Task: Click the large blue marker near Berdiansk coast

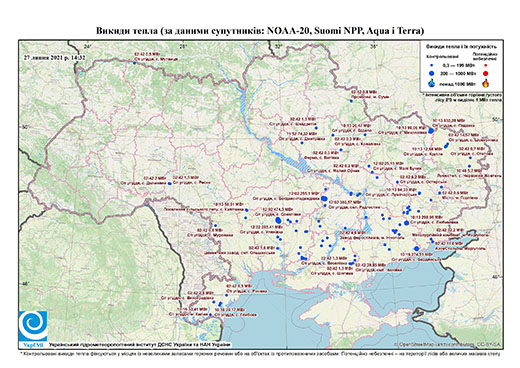Action: (416, 248)
